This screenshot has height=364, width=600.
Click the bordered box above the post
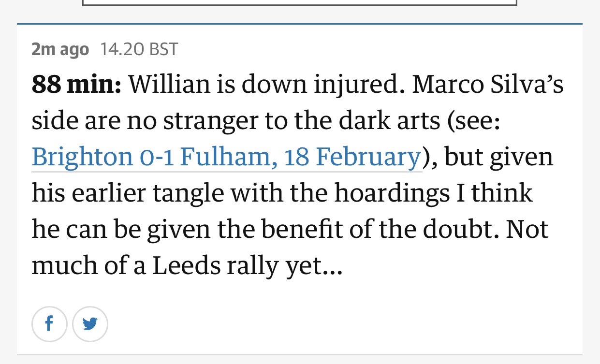[300, 2]
